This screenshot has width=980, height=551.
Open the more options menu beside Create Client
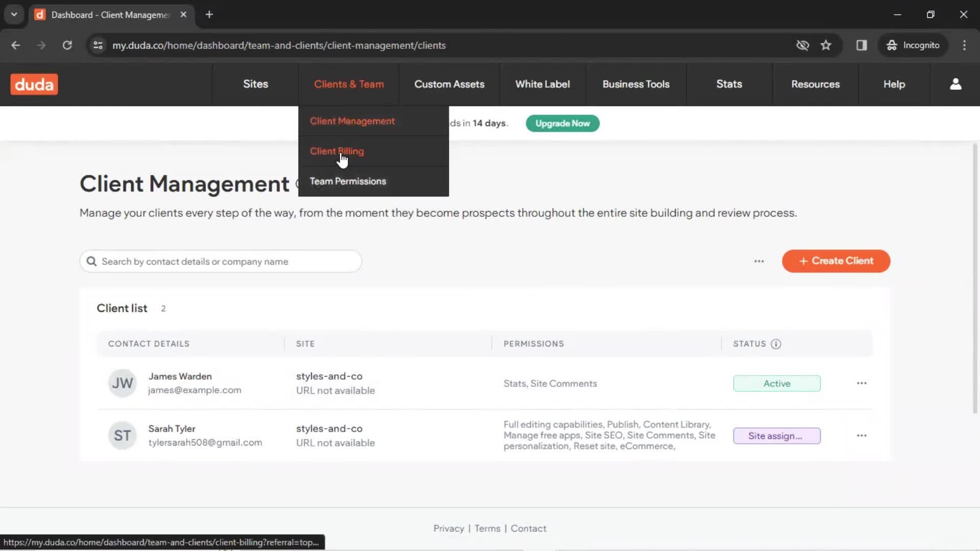click(759, 261)
